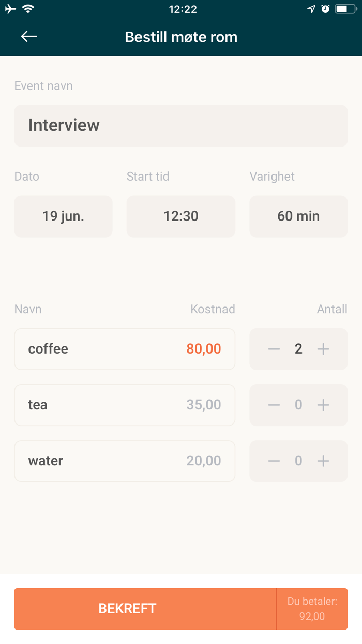Tap the battery indicator icon

[345, 9]
